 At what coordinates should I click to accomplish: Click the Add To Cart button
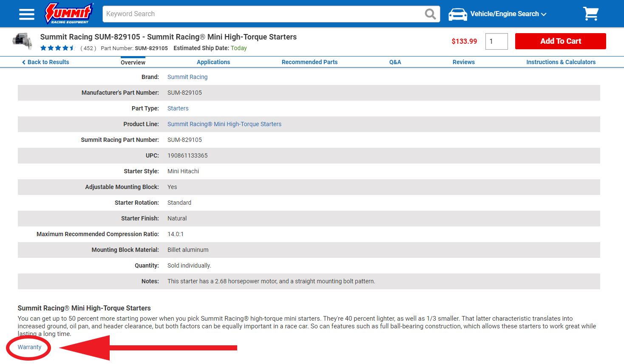[561, 41]
